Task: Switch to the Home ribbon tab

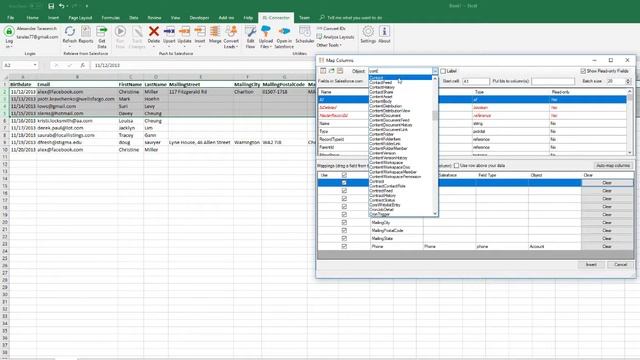Action: click(x=32, y=18)
